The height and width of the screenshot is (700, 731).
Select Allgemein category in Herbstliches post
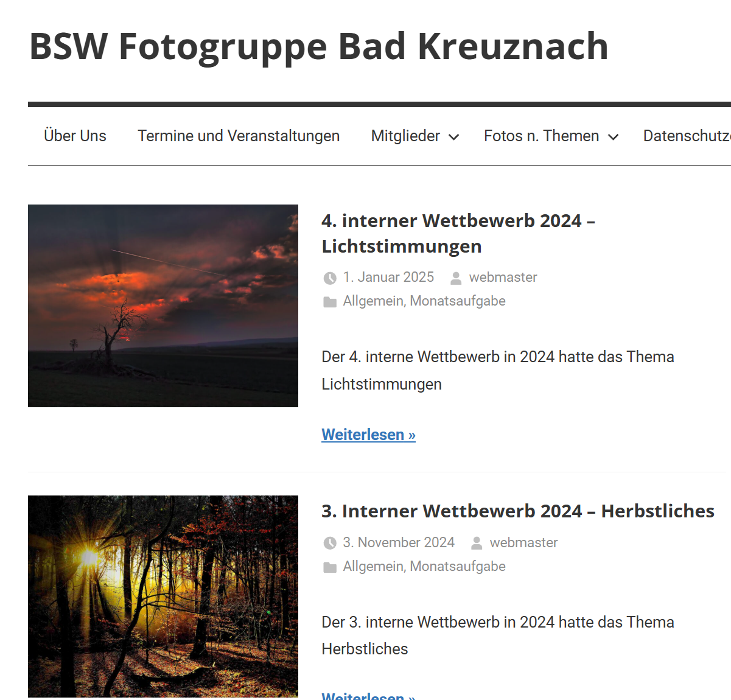coord(373,566)
